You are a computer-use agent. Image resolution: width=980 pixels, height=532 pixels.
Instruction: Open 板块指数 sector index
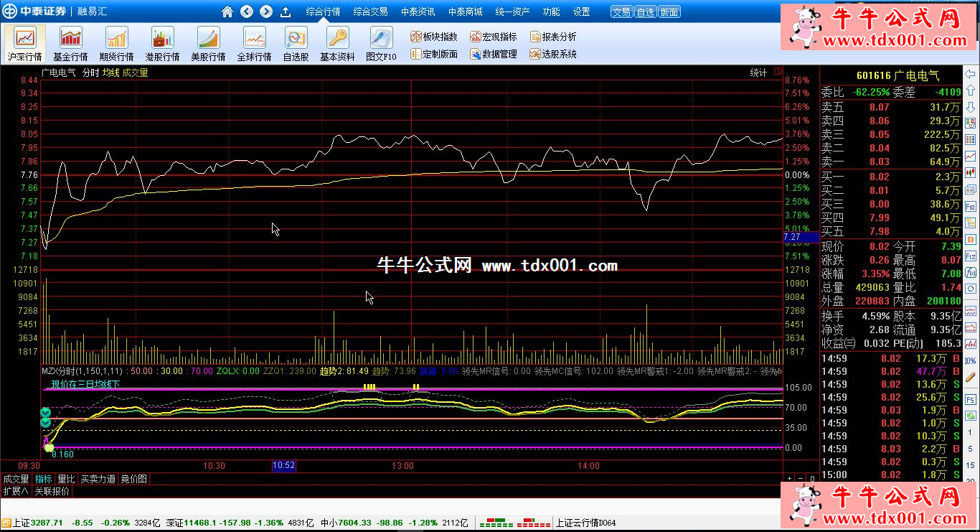(433, 37)
